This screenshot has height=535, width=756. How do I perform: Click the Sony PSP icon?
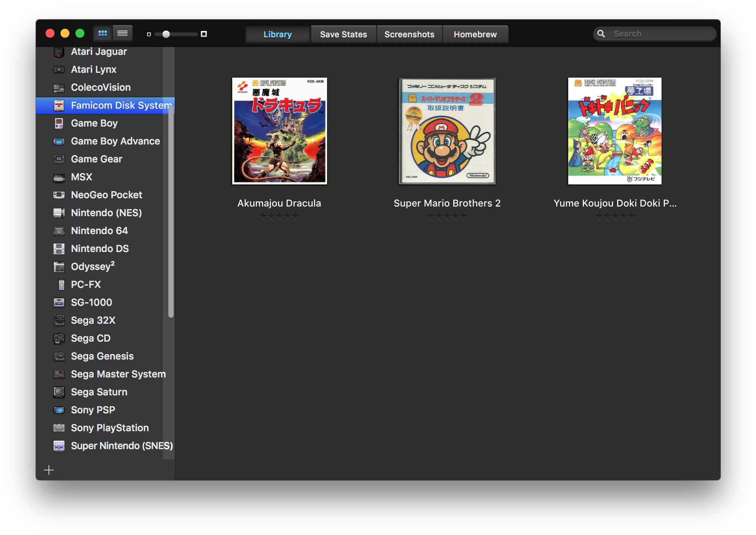point(59,410)
